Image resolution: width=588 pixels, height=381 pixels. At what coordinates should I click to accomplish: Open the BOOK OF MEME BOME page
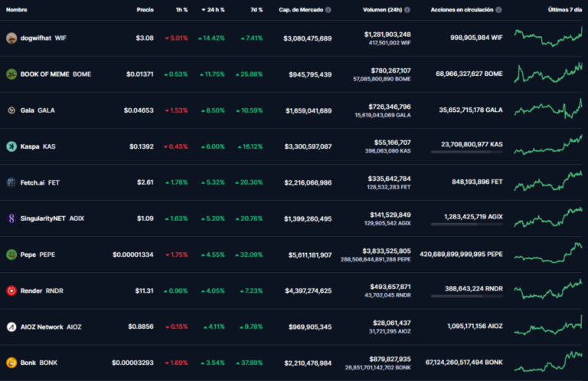click(55, 74)
